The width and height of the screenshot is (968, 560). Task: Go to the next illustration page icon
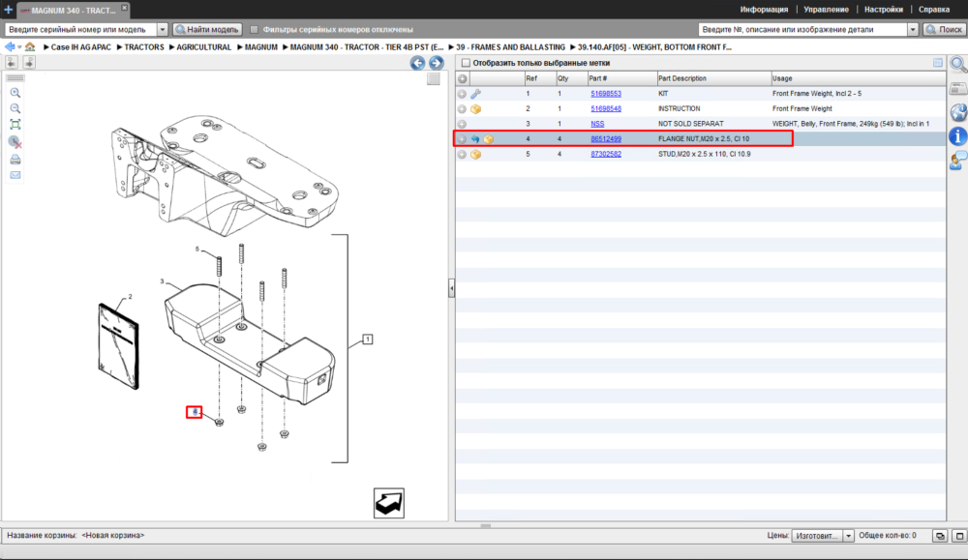pyautogui.click(x=29, y=62)
